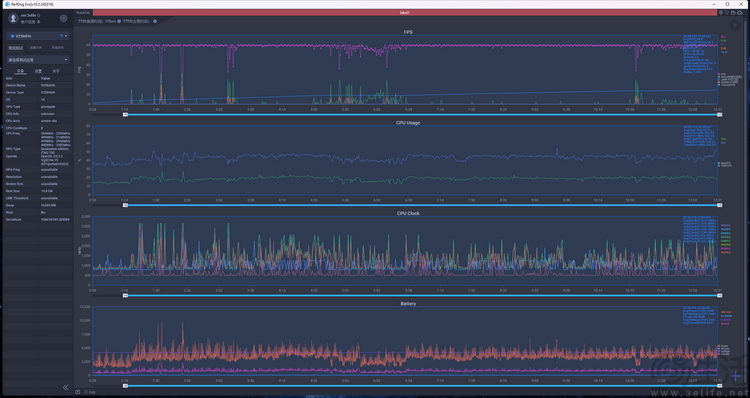Click the red label1 scene bar
Viewport: 750px width, 398px height.
click(405, 13)
